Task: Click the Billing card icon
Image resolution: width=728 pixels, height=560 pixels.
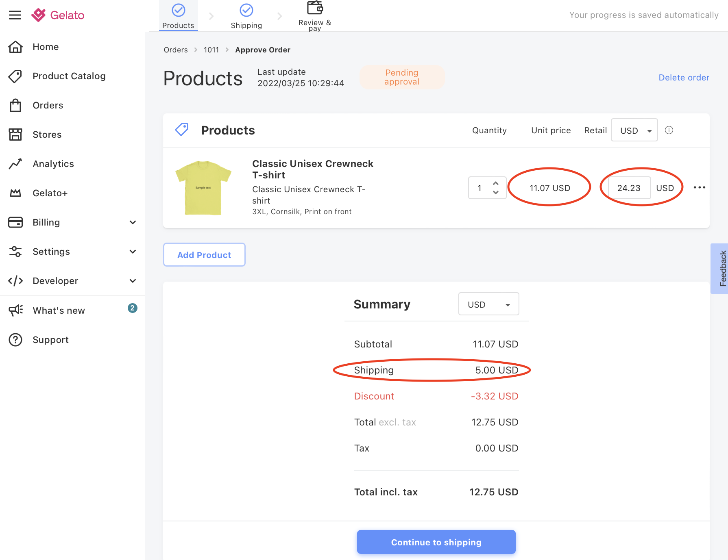Action: point(15,222)
